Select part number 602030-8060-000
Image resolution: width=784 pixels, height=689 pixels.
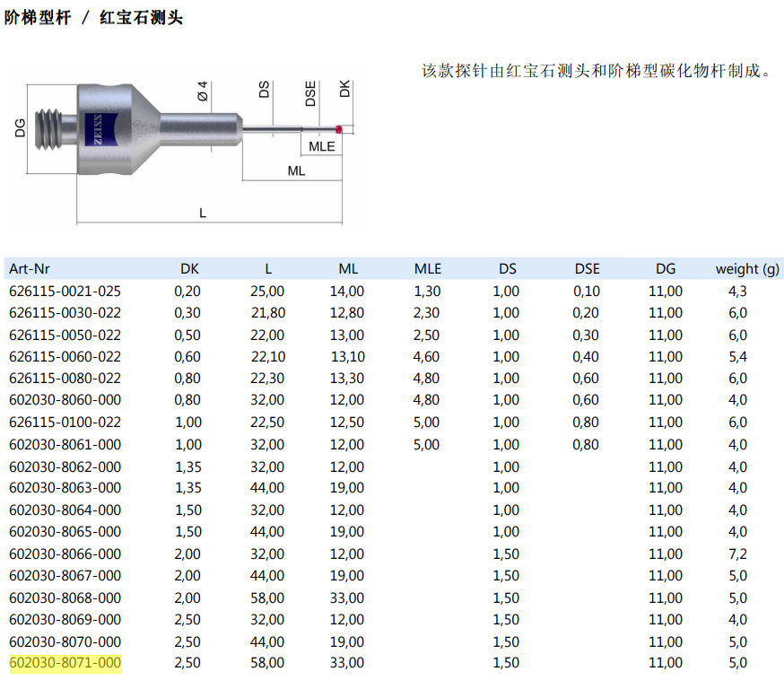[x=64, y=400]
